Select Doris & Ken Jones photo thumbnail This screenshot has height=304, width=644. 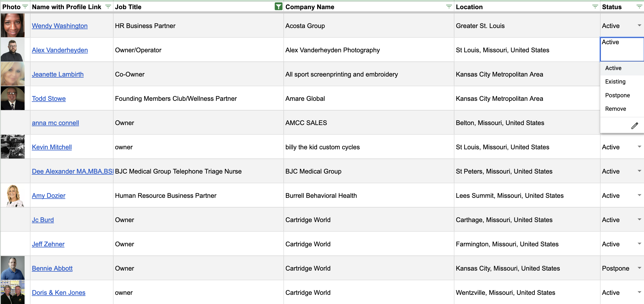point(13,292)
